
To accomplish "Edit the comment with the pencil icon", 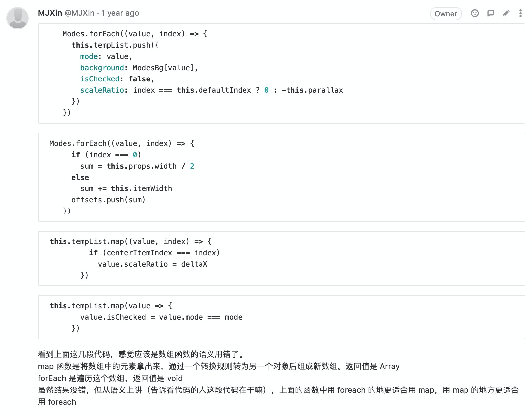I will click(x=506, y=13).
